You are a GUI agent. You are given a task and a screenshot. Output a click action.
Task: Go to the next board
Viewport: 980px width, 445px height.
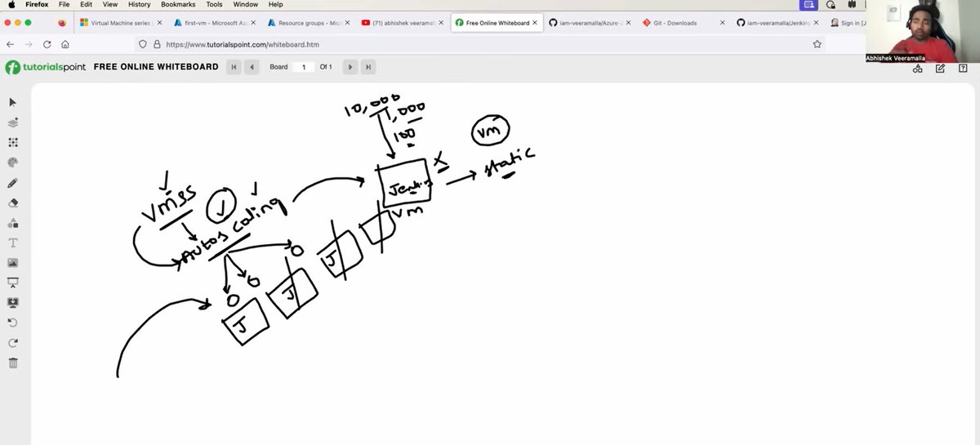click(350, 67)
